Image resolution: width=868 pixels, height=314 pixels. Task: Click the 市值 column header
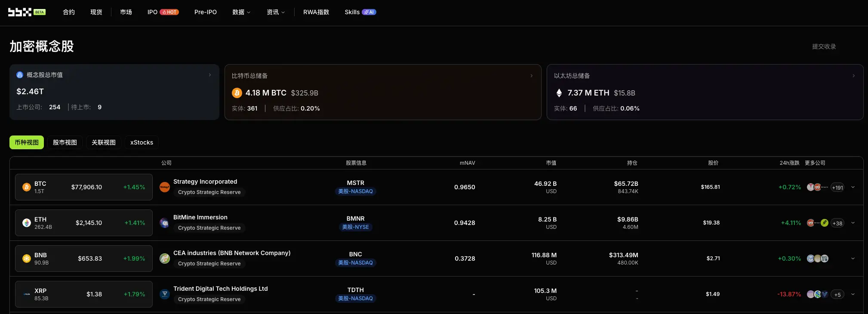point(551,163)
